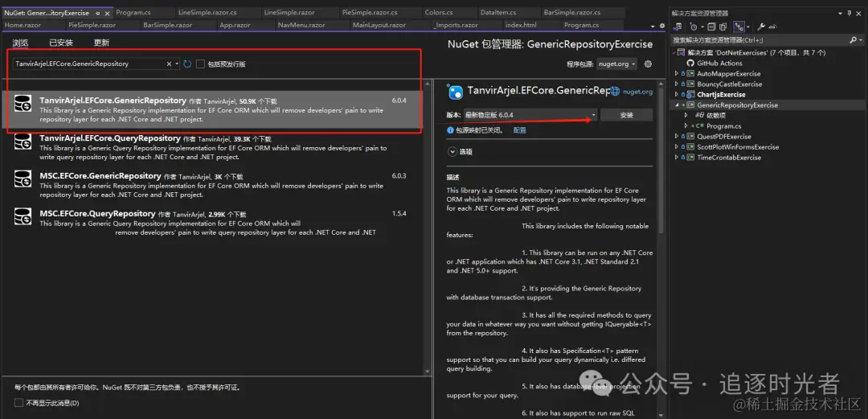Click the GitHub Actions icon
The width and height of the screenshot is (868, 419).
690,64
